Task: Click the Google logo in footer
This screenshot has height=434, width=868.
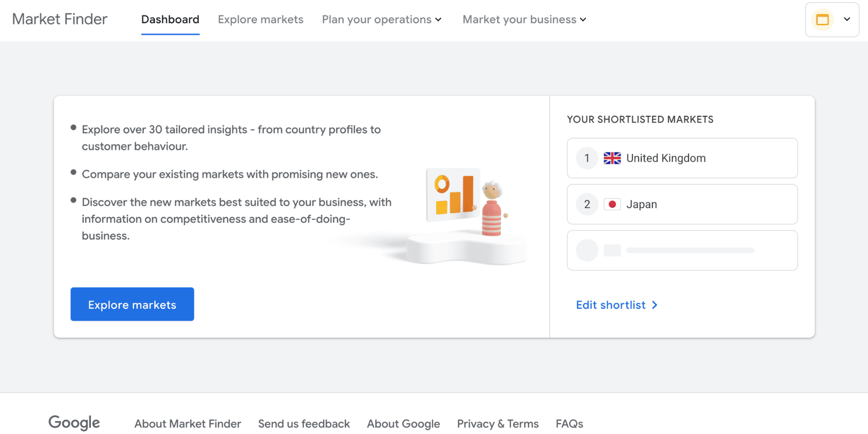Action: [x=74, y=423]
